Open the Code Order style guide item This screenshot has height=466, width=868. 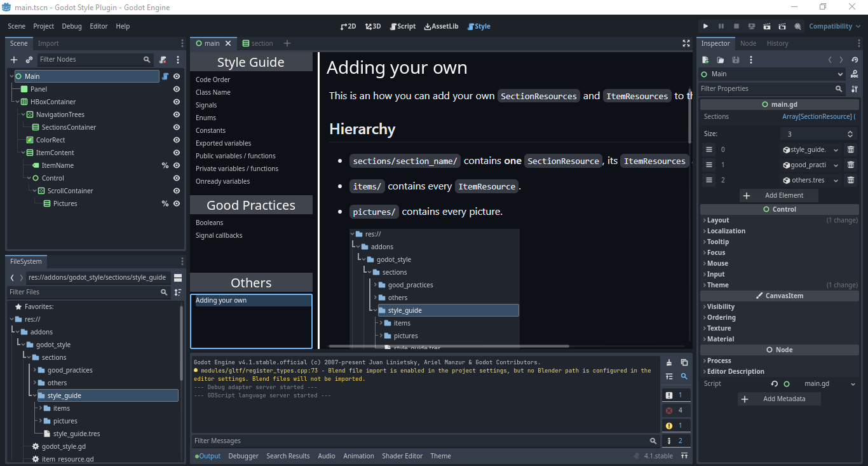pos(213,79)
